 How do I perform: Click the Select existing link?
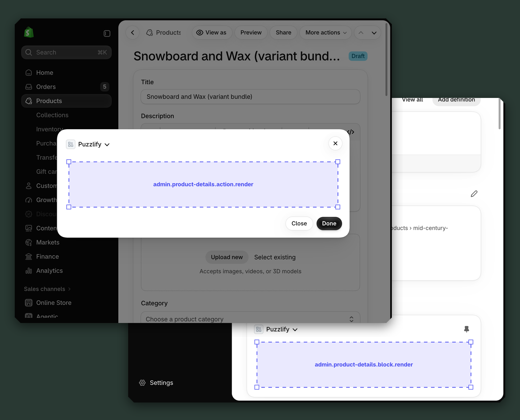(x=275, y=257)
